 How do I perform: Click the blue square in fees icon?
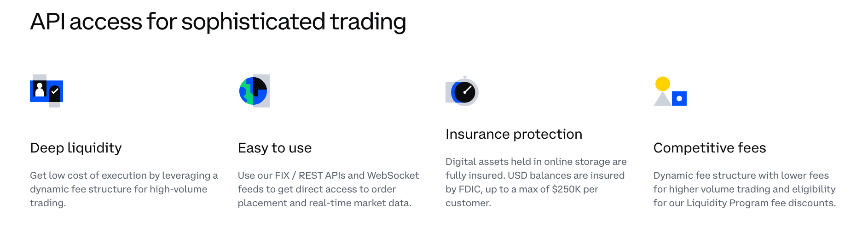(x=679, y=98)
